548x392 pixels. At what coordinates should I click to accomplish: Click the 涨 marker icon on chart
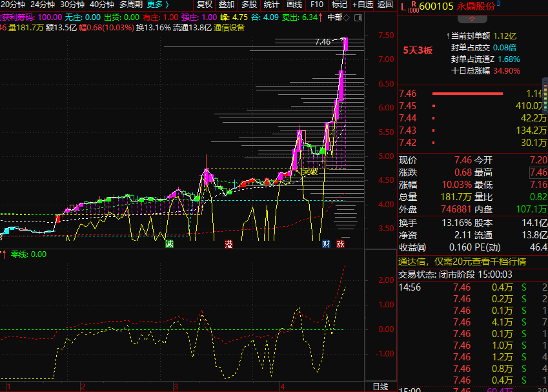click(x=340, y=244)
